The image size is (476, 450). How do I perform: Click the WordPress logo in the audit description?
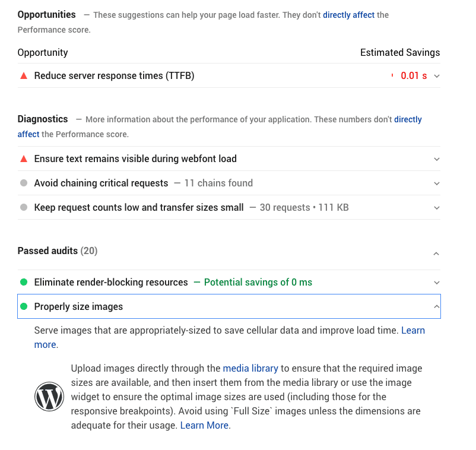coord(49,397)
